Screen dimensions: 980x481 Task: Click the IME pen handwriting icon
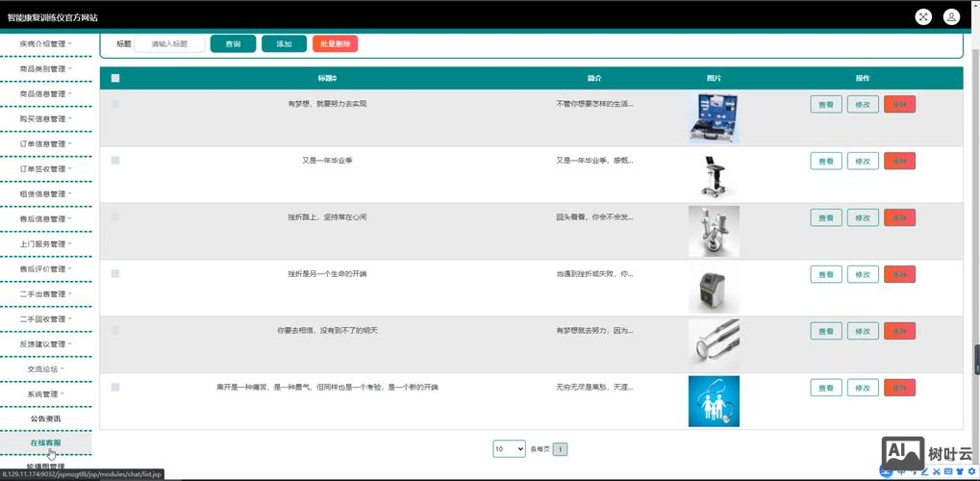(x=925, y=471)
